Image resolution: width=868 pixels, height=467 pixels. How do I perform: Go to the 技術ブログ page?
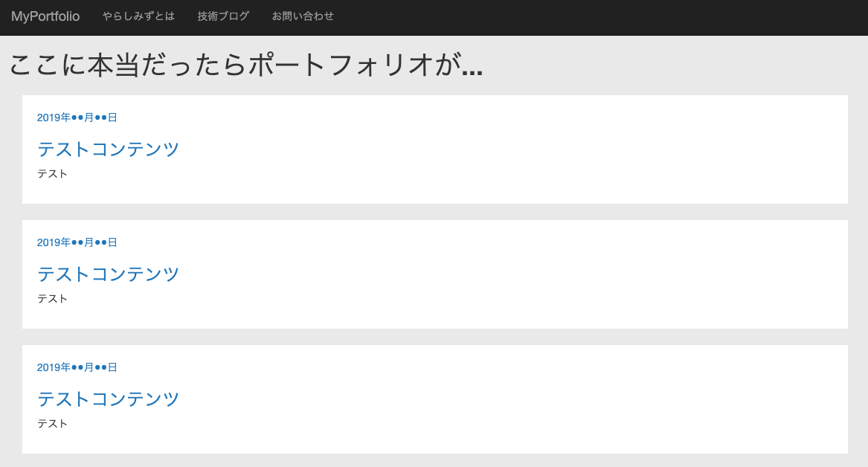point(223,16)
